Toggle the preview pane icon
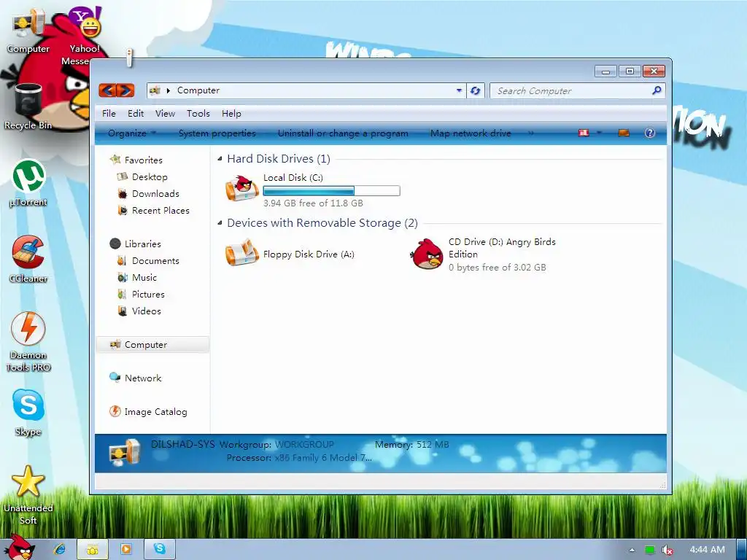This screenshot has width=747, height=560. [x=623, y=133]
